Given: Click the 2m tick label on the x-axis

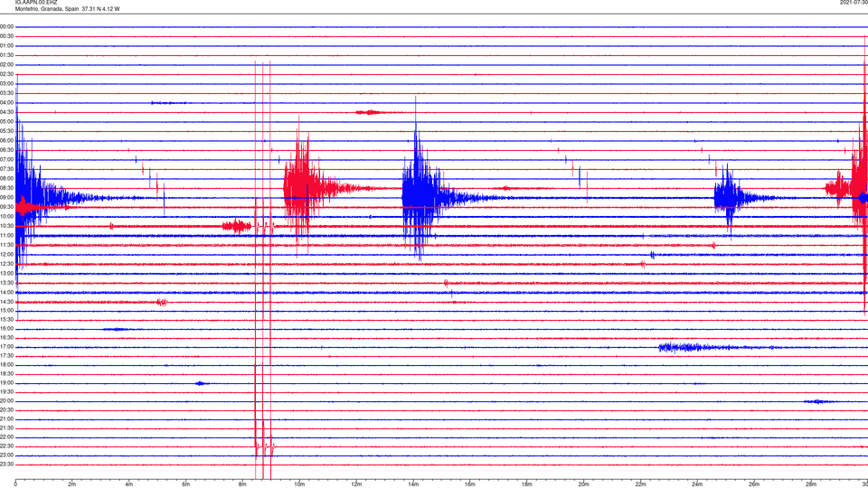Looking at the screenshot, I should [72, 484].
